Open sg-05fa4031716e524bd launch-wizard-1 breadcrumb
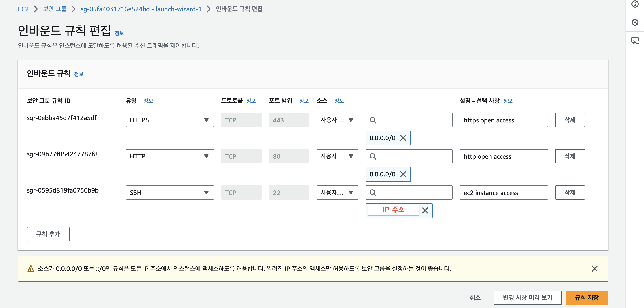The image size is (644, 308). [141, 9]
